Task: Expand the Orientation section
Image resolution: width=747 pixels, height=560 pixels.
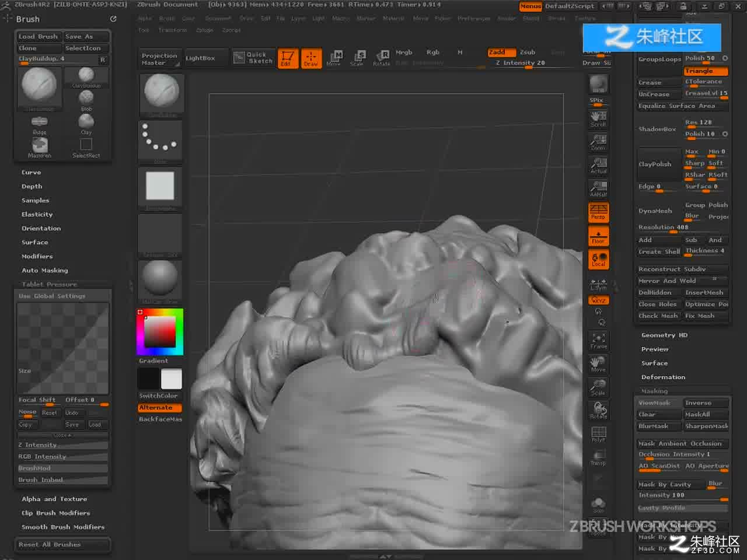Action: click(41, 229)
